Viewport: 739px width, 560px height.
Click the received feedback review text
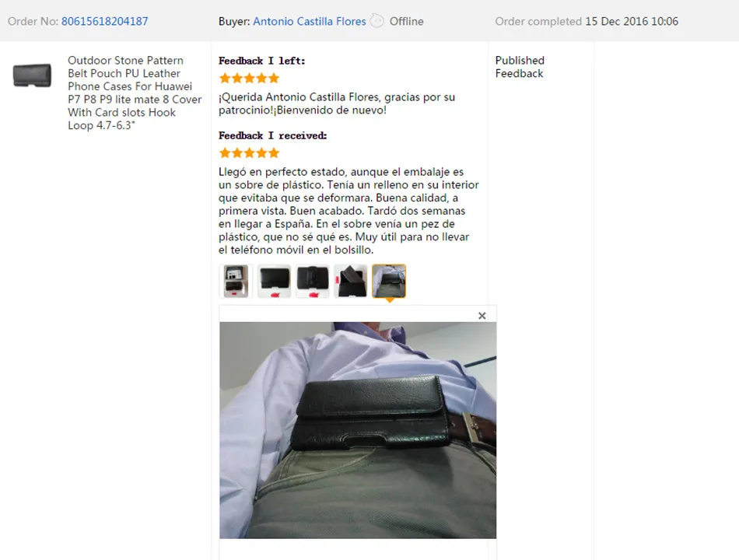click(348, 211)
